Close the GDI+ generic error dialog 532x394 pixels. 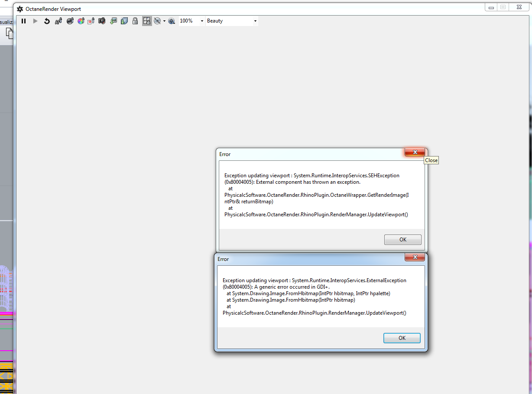point(414,257)
